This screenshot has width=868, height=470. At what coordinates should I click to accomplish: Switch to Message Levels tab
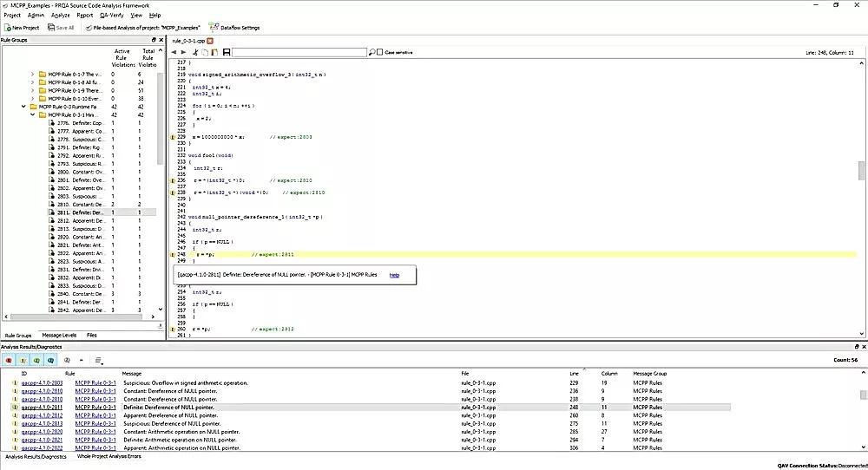pos(59,335)
